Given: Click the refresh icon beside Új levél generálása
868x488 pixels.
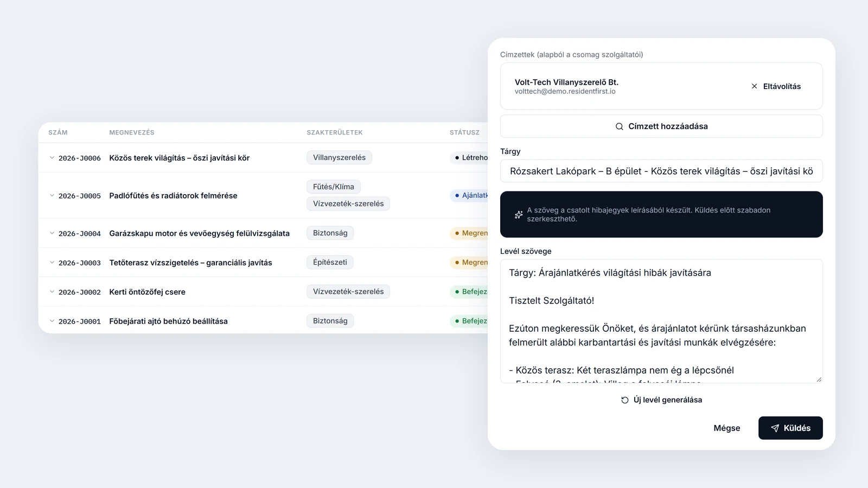Looking at the screenshot, I should pos(625,400).
